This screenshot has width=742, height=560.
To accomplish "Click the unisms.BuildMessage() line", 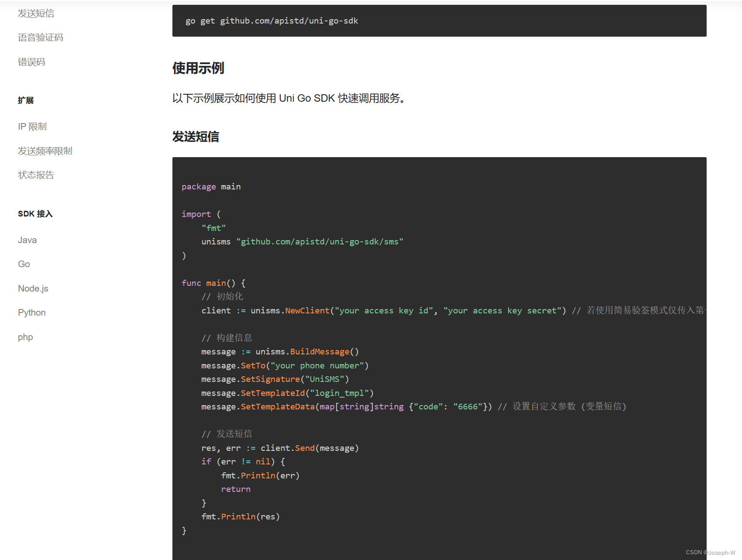I will [280, 352].
